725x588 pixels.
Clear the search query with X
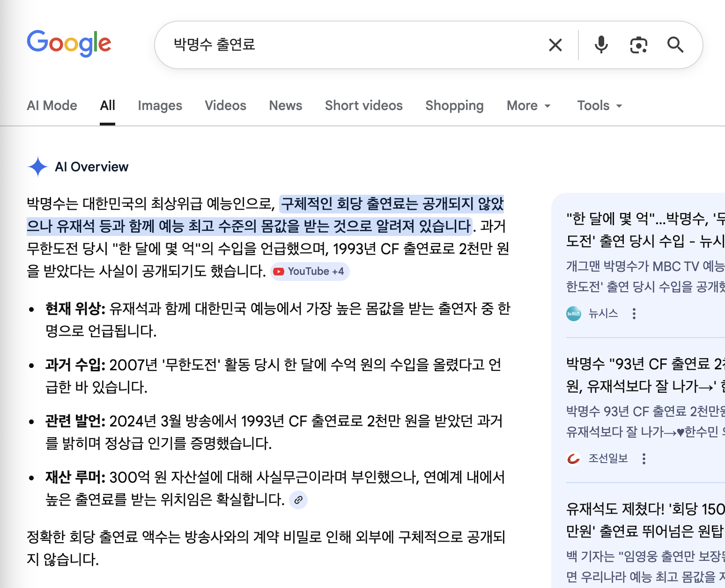coord(555,45)
